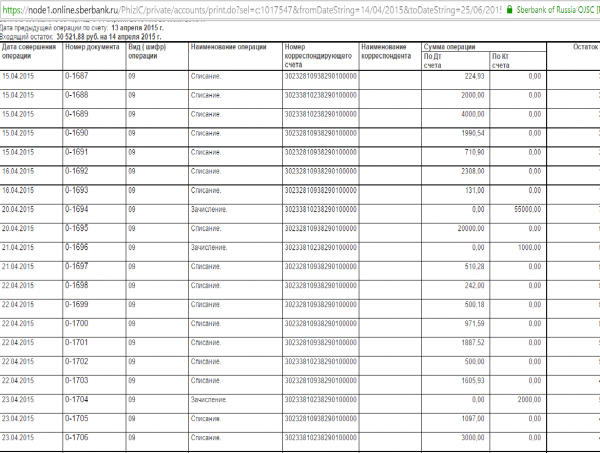
Task: Click debit amount 1887,52
Action: (x=473, y=342)
